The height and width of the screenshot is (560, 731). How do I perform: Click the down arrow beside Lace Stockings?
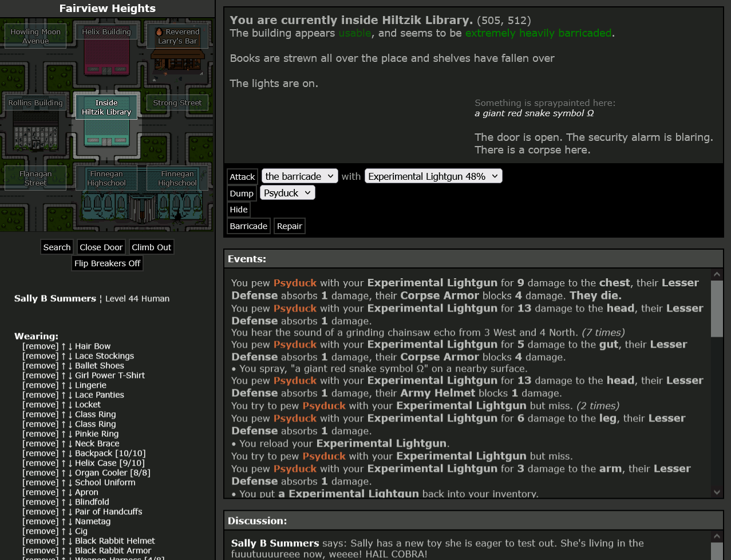pos(70,356)
